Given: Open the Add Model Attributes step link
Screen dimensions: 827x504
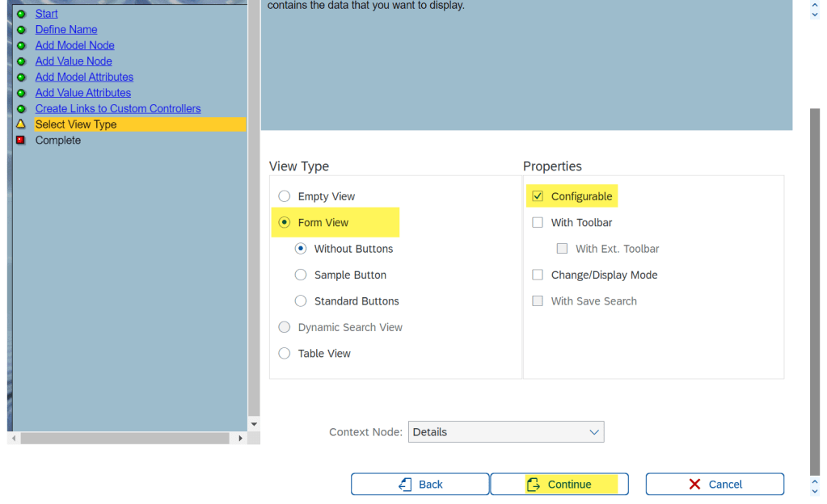Looking at the screenshot, I should (x=84, y=77).
